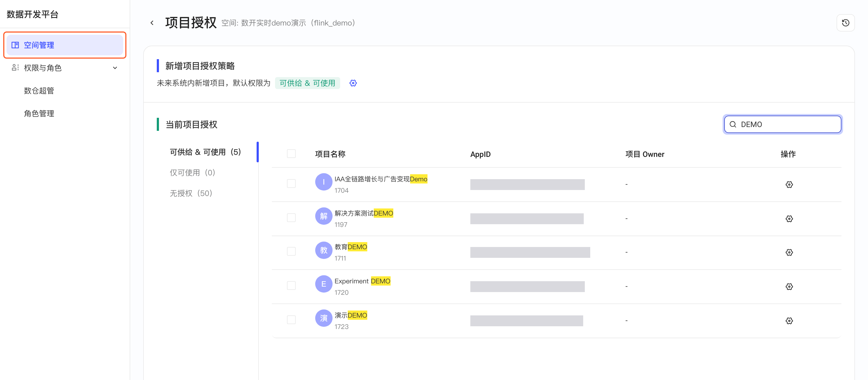Collapse the 权限与角色 chevron
This screenshot has width=868, height=380.
pos(115,68)
